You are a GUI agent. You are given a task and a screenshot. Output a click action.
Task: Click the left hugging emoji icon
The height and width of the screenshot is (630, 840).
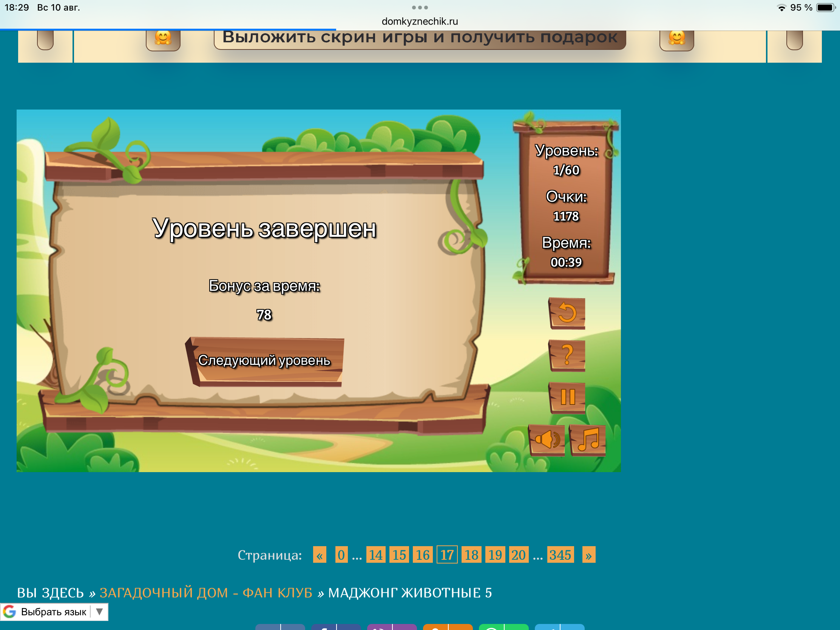pyautogui.click(x=163, y=39)
